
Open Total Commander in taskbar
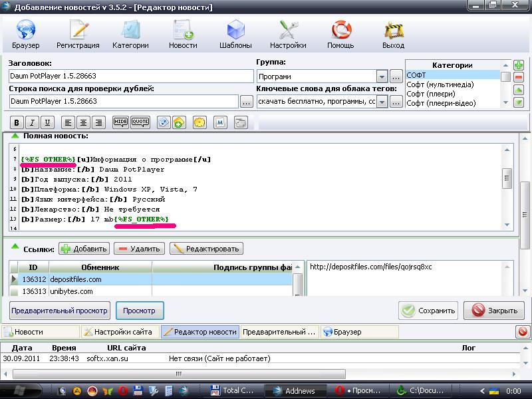coord(233,390)
